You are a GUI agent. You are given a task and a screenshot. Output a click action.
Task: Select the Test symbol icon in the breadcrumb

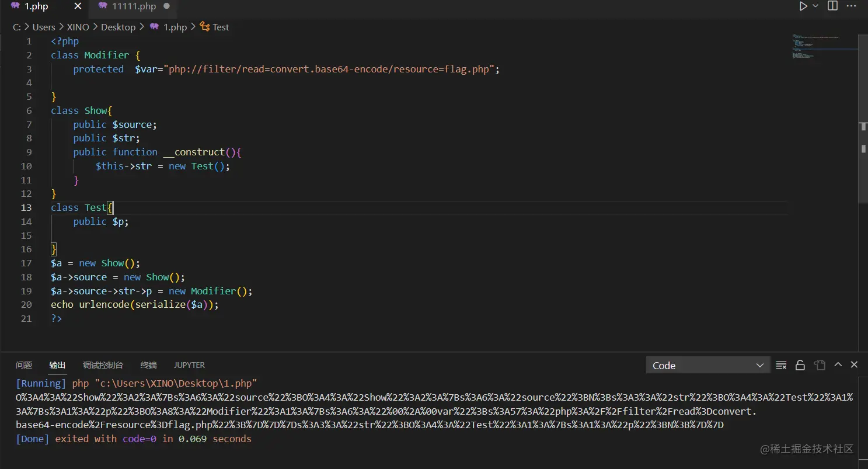click(x=204, y=27)
